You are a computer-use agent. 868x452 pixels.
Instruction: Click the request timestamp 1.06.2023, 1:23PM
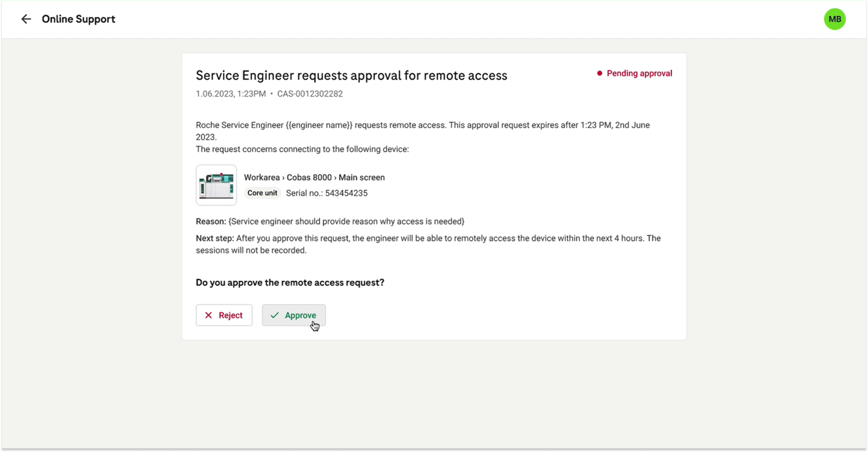click(x=231, y=94)
